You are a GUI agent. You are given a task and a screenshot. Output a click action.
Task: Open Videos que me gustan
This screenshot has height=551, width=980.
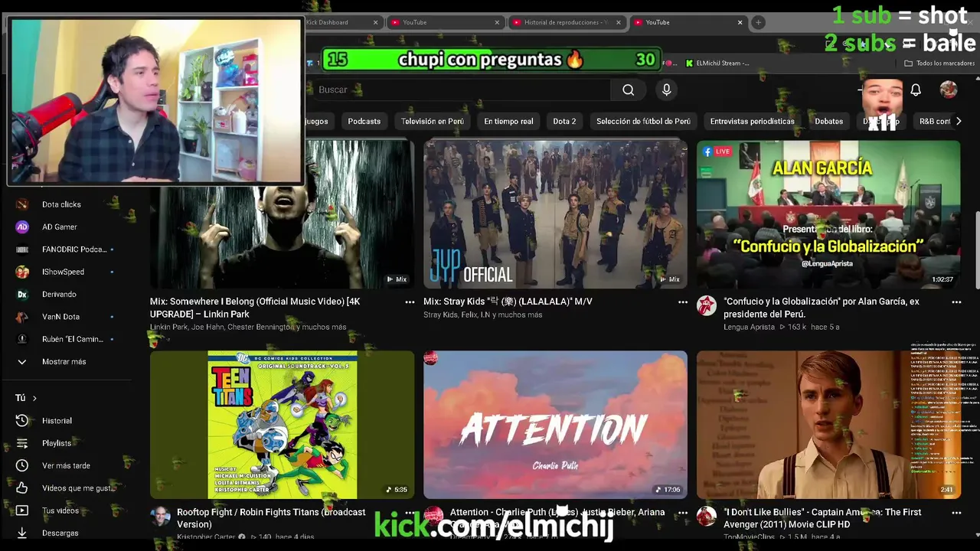coord(78,488)
